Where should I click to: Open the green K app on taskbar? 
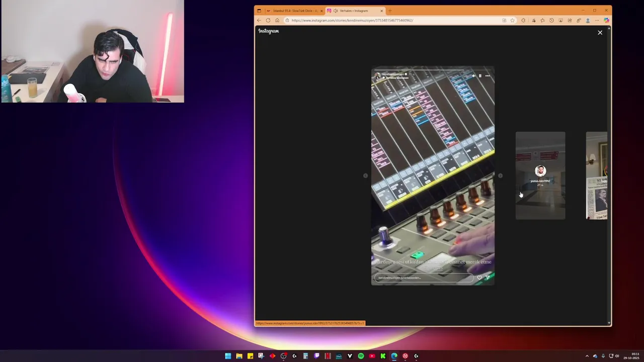383,356
